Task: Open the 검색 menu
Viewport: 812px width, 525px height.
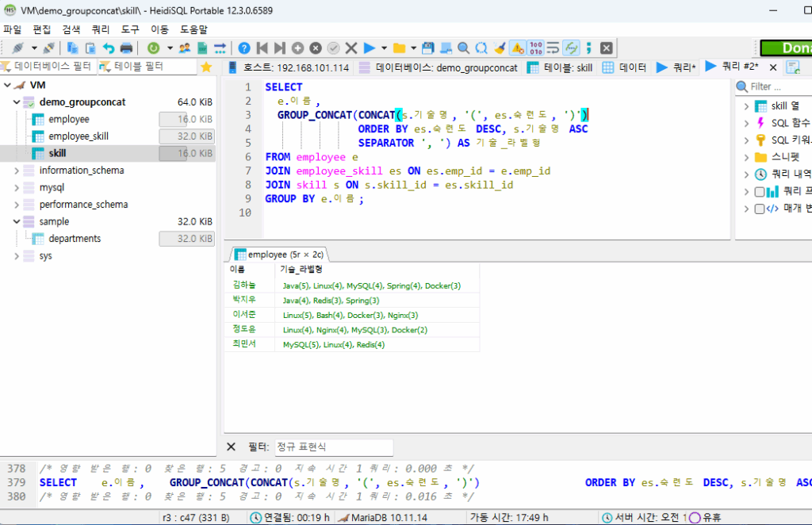Action: (x=71, y=29)
